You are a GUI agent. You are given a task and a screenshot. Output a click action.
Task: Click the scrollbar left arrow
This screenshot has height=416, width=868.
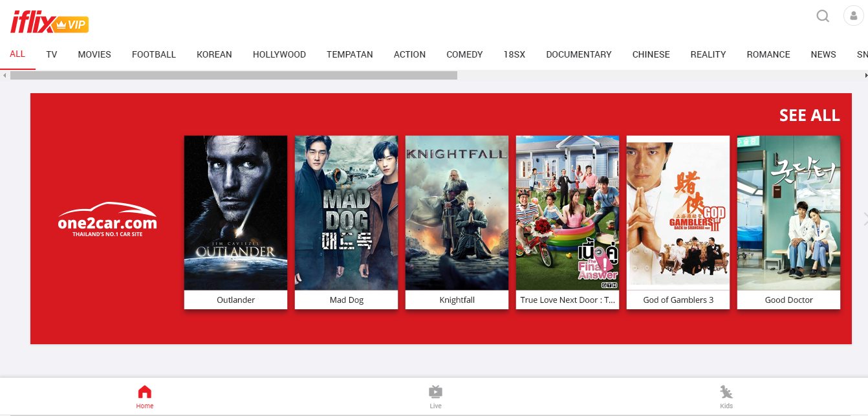[x=5, y=76]
